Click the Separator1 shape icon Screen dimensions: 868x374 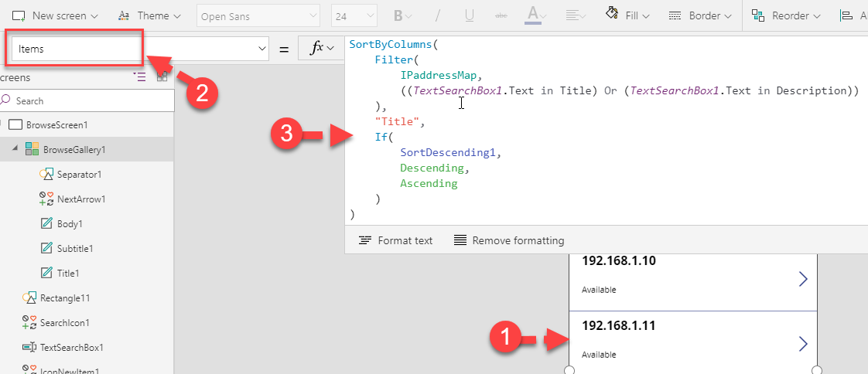[x=46, y=175]
